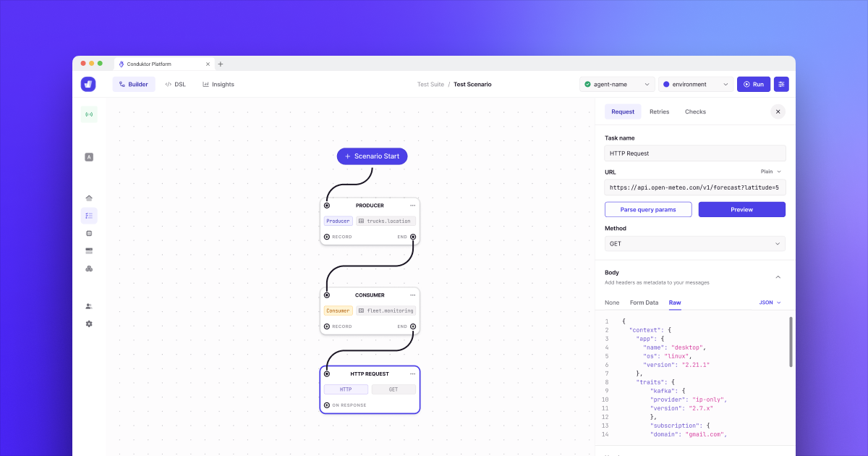
Task: Click the home icon in the left sidebar
Action: pos(88,197)
